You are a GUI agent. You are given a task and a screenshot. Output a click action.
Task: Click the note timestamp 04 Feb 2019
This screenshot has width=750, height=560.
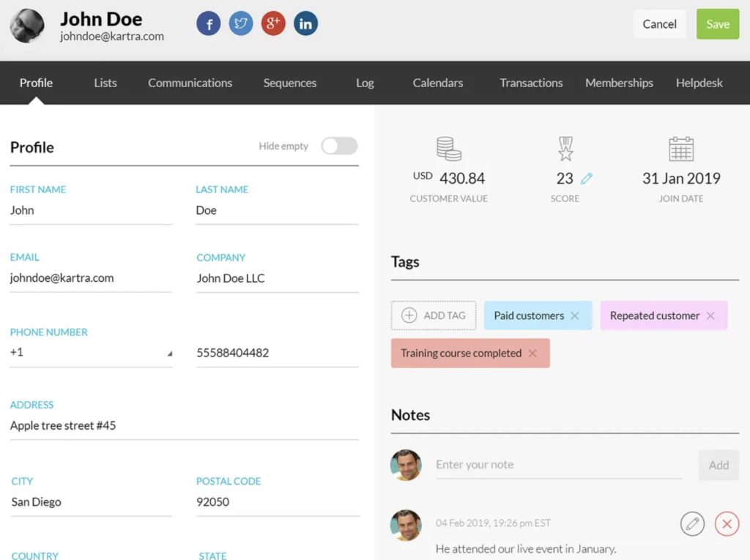493,523
